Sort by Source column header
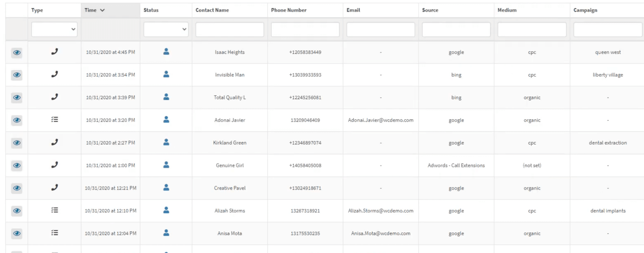644x253 pixels. point(430,10)
